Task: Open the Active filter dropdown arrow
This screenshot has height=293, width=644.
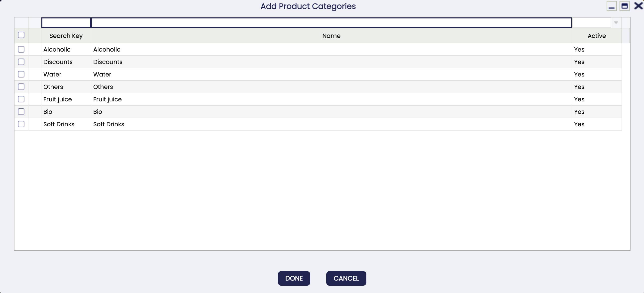Action: coord(616,23)
